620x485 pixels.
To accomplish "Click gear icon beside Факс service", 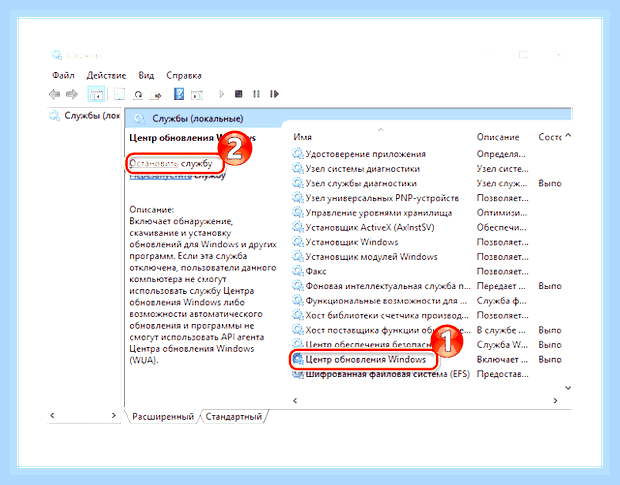I will (298, 271).
